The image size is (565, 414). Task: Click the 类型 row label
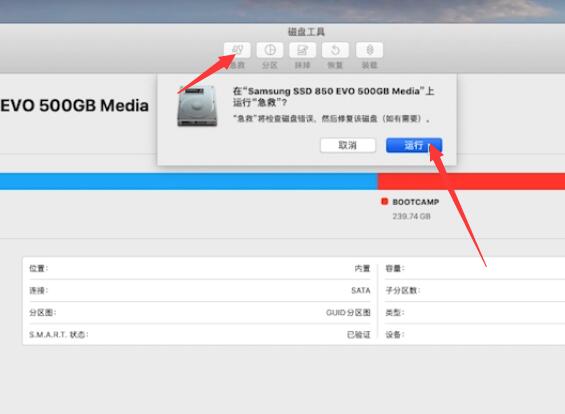click(x=395, y=312)
